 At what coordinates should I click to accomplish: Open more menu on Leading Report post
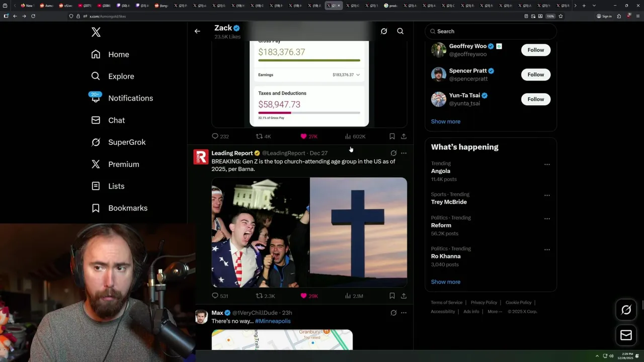coord(404,153)
